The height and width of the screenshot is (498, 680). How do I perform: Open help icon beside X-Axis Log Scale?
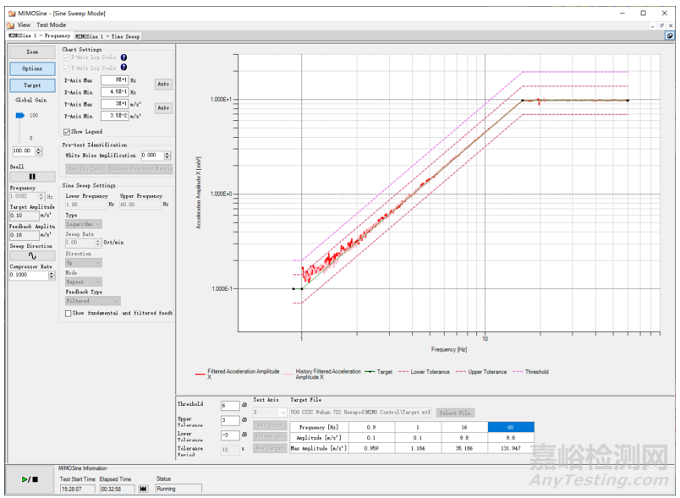pos(124,58)
